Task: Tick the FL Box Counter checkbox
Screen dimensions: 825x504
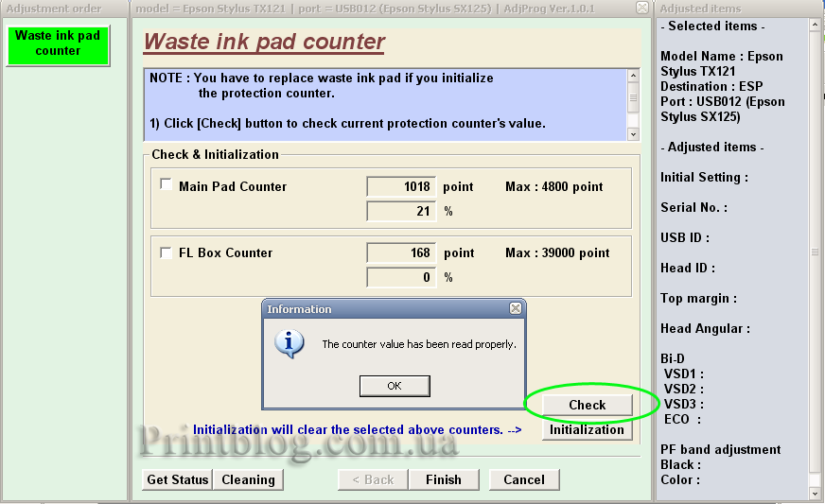Action: 167,252
